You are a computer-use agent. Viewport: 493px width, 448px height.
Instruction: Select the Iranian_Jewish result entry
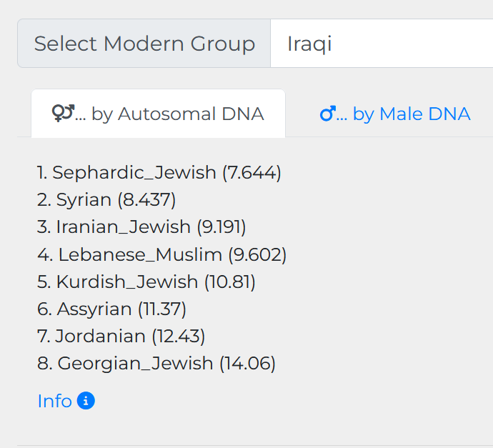[x=141, y=227]
